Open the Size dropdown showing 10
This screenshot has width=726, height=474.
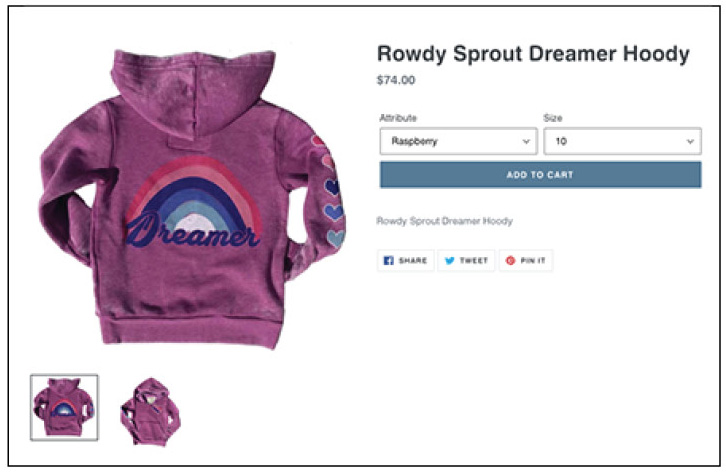tap(622, 141)
